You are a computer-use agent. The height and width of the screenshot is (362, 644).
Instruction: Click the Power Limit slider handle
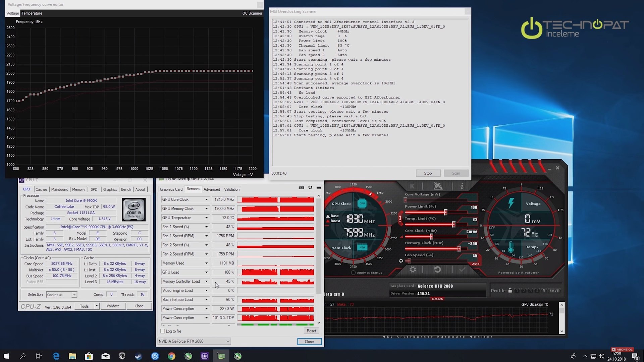[x=446, y=213]
